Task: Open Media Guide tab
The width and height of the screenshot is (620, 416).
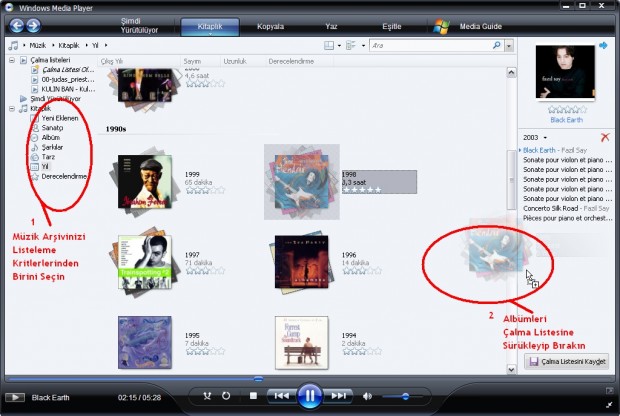Action: 480,26
